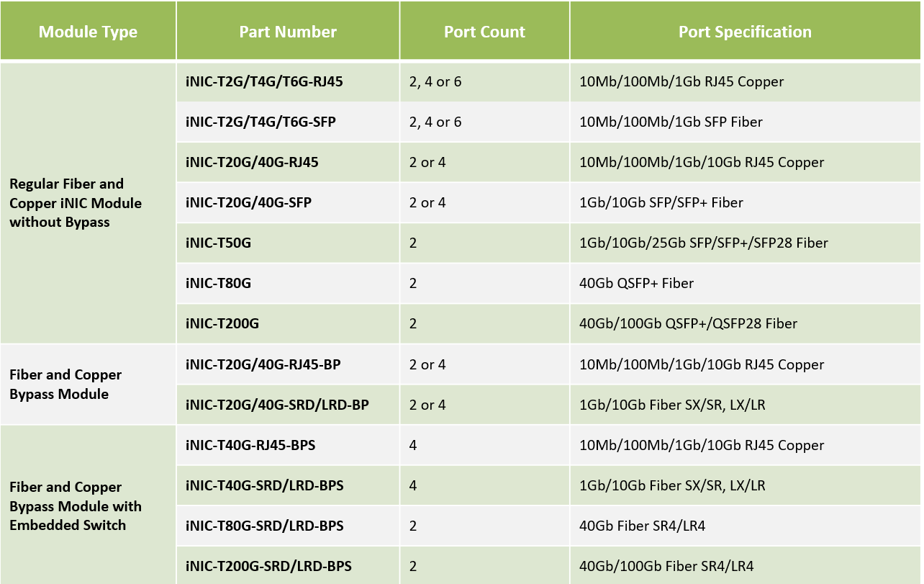Image resolution: width=924 pixels, height=584 pixels.
Task: Click the iNIC-T50G part number
Action: (x=218, y=243)
